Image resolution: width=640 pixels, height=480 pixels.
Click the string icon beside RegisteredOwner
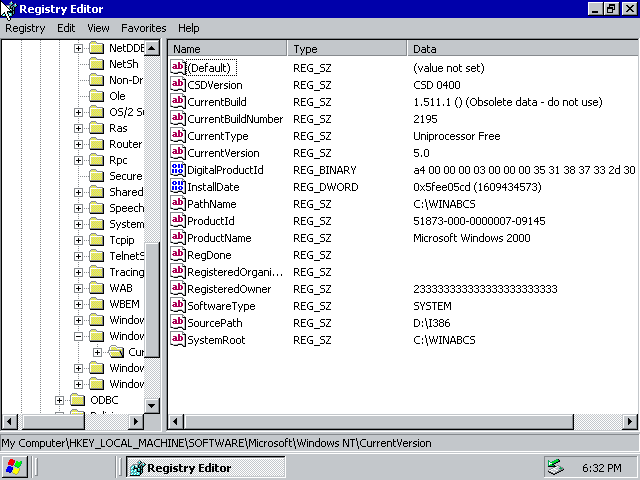[x=178, y=289]
